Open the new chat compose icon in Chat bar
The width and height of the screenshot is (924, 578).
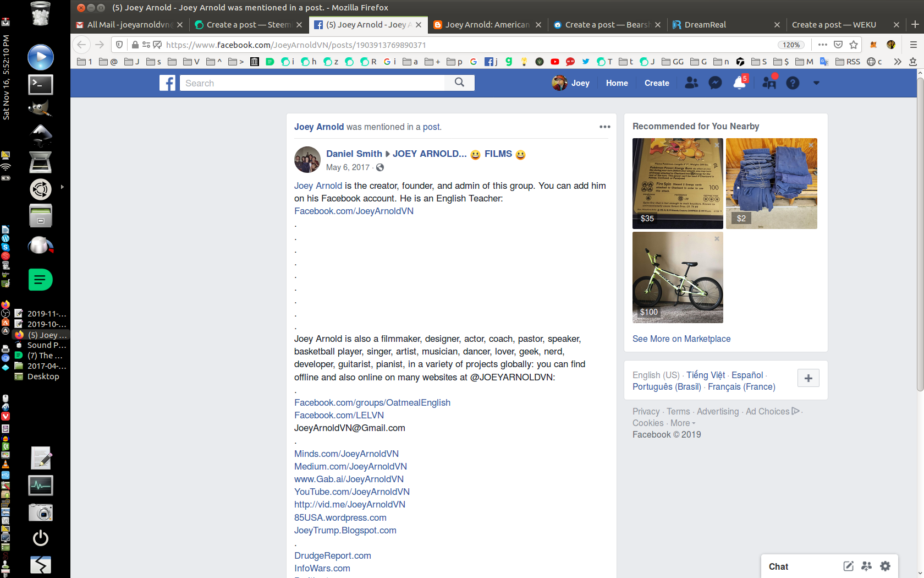click(x=848, y=566)
